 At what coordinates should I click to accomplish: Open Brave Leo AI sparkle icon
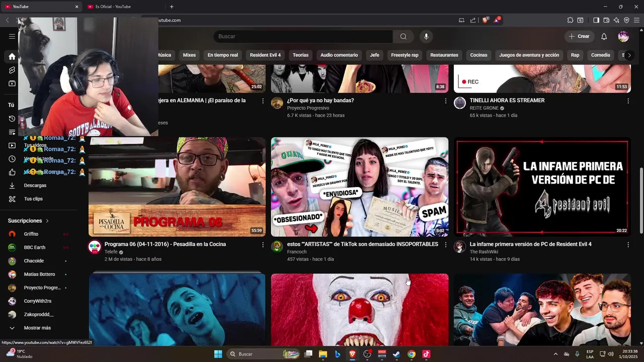point(616,20)
